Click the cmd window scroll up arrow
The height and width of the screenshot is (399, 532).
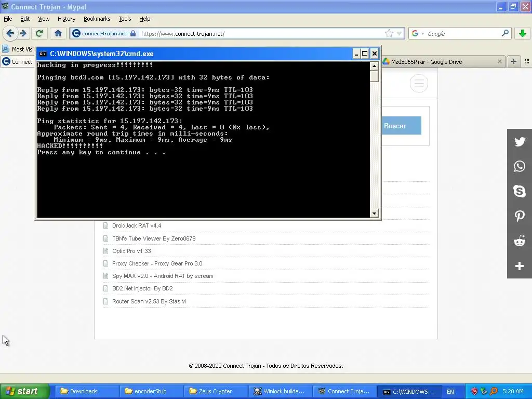[374, 66]
